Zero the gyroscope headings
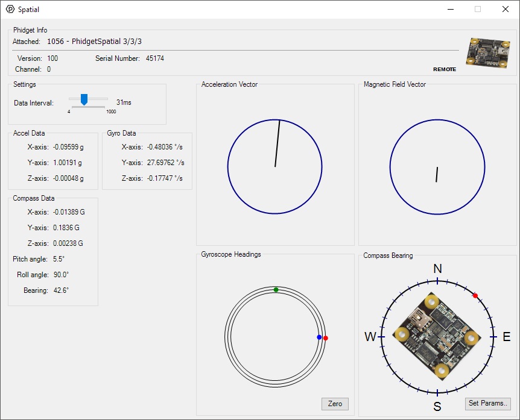Screen dimensions: 520x420 pos(335,404)
